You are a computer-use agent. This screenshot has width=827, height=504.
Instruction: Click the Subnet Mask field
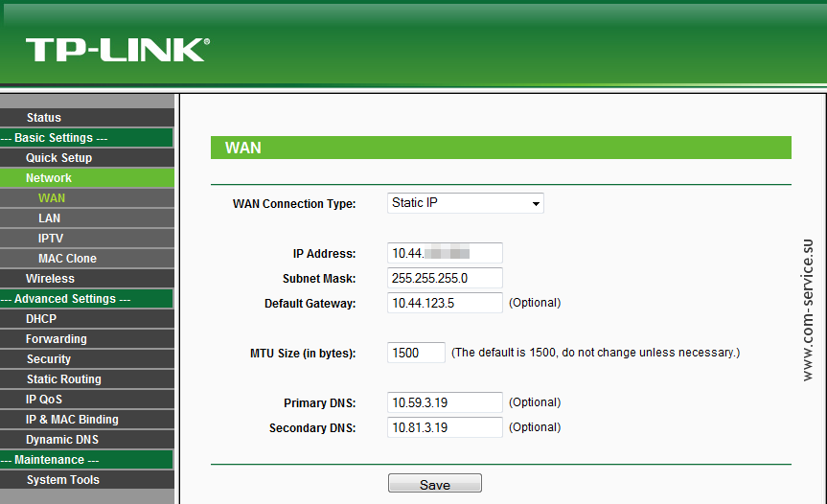click(445, 278)
